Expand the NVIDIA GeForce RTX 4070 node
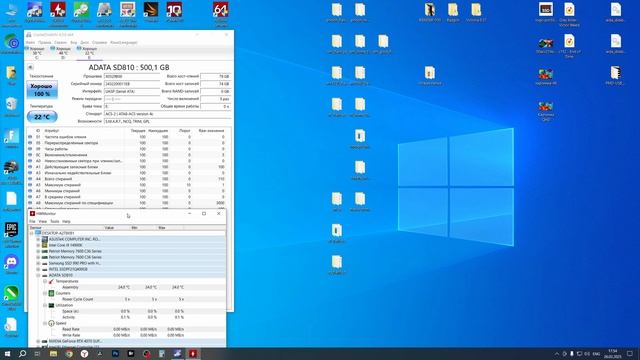Image resolution: width=640 pixels, height=360 pixels. tap(38, 341)
